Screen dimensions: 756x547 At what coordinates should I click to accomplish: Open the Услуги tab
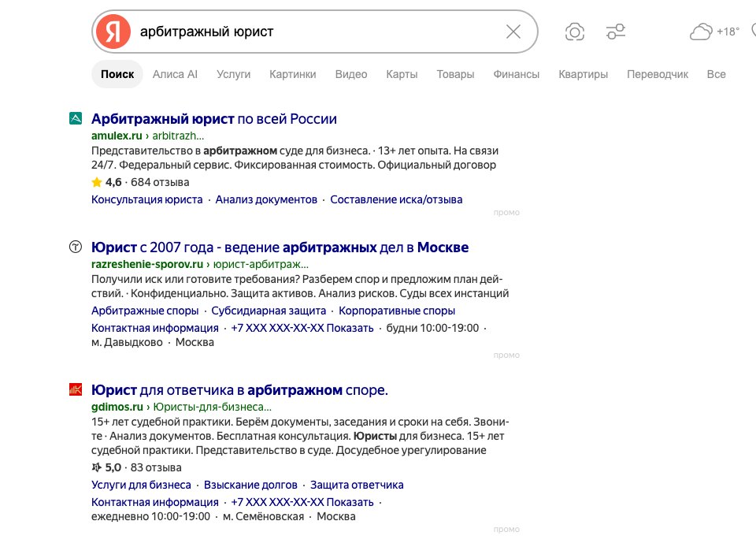233,74
